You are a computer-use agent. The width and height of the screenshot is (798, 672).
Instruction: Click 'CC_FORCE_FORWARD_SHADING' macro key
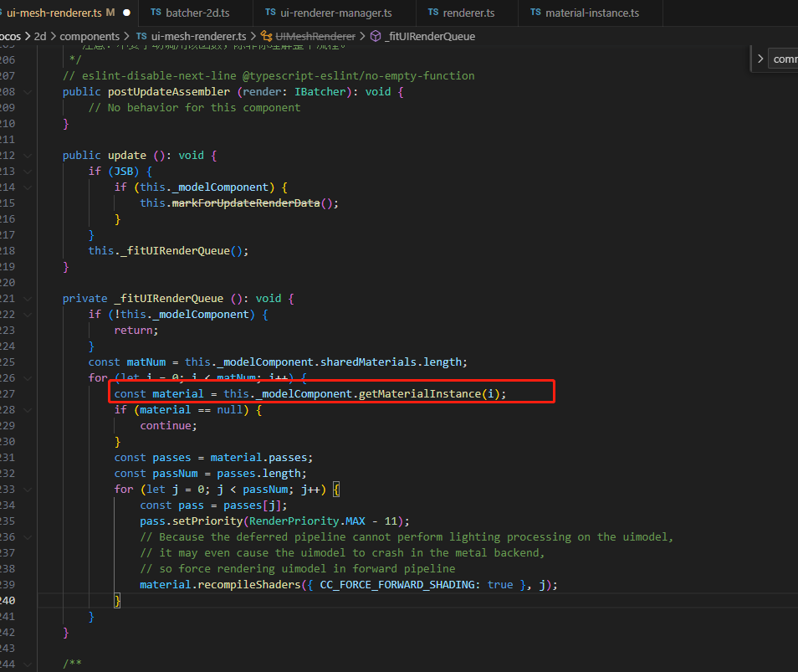click(397, 585)
